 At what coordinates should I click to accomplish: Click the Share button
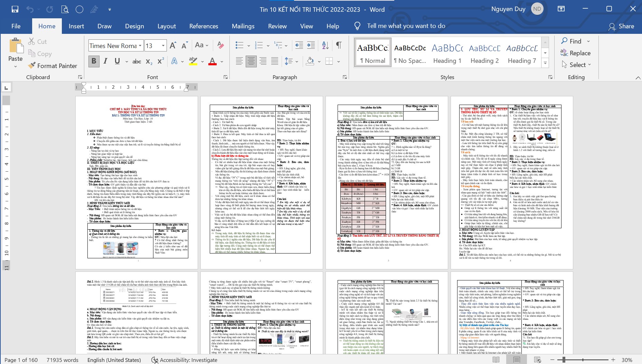click(621, 26)
